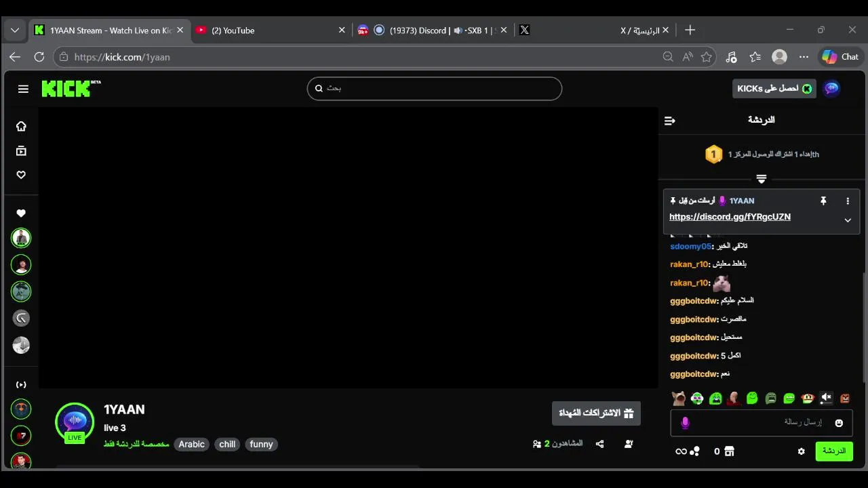Open the tab search dropdown arrow
Viewport: 868px width, 488px height.
coord(15,30)
